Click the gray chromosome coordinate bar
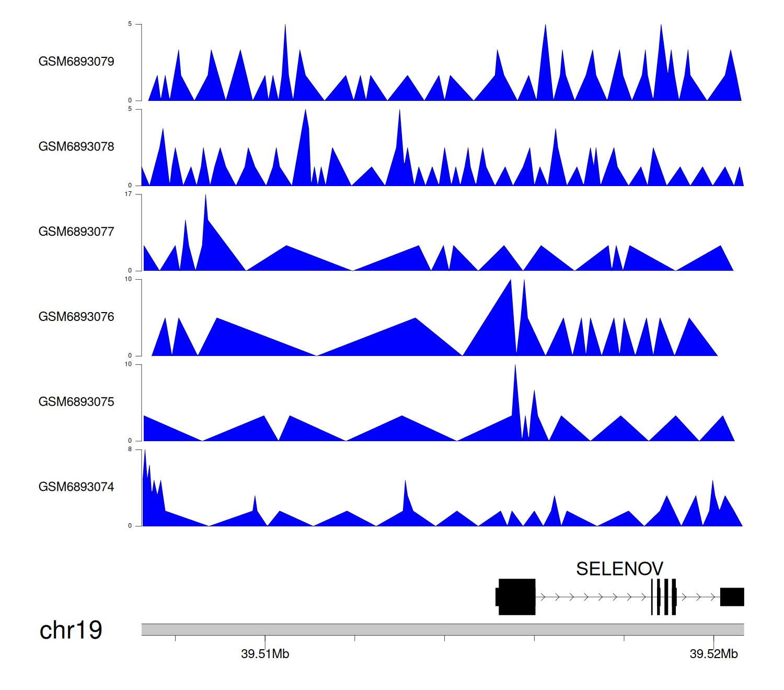The height and width of the screenshot is (690, 784). pos(442,629)
